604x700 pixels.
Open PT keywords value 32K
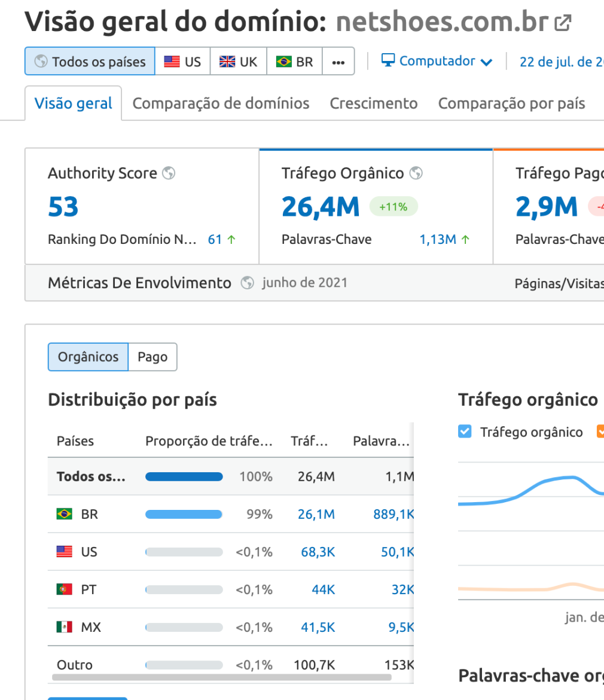pyautogui.click(x=402, y=590)
